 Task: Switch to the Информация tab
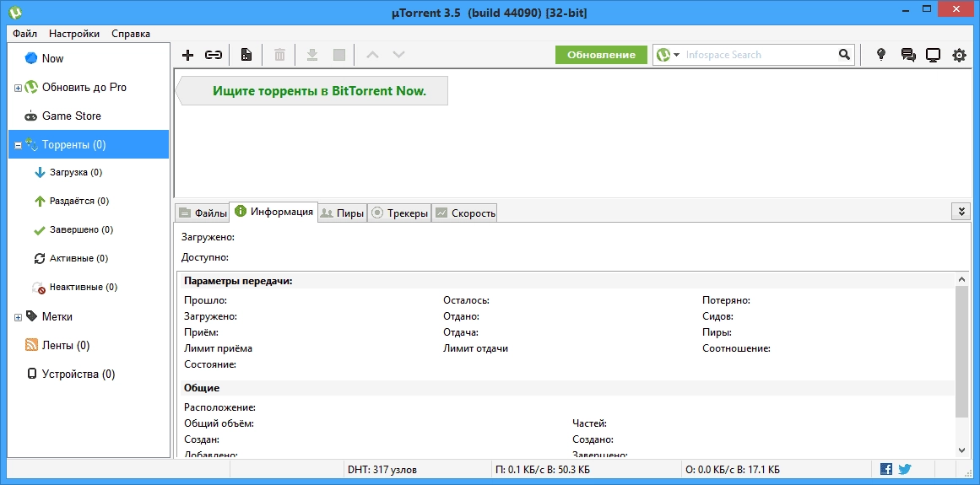(x=273, y=212)
